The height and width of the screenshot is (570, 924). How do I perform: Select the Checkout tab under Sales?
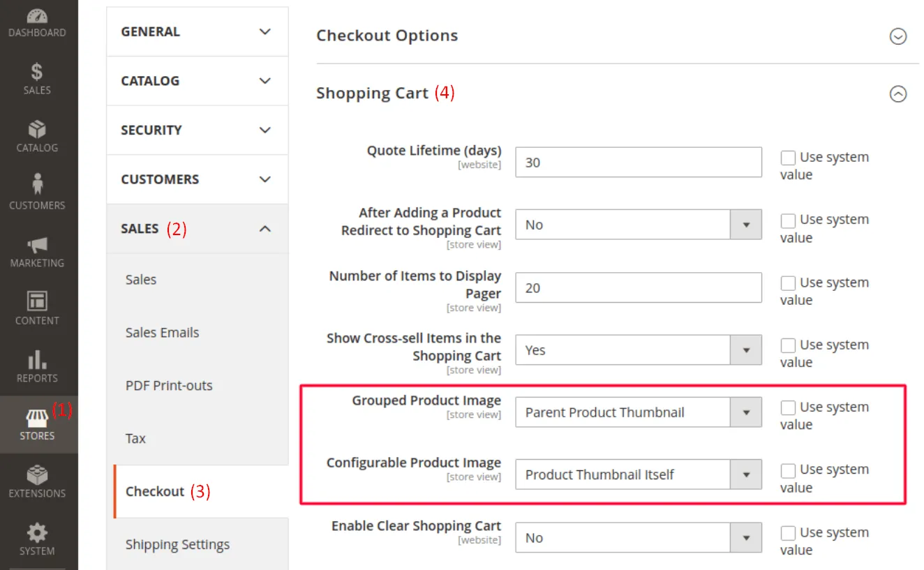pyautogui.click(x=155, y=491)
